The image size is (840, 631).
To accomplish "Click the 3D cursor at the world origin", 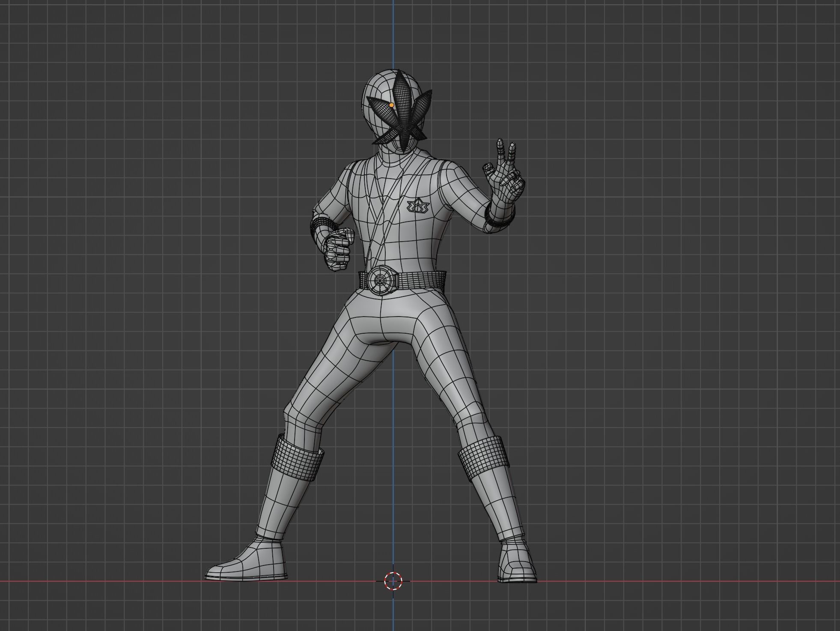I will point(394,580).
